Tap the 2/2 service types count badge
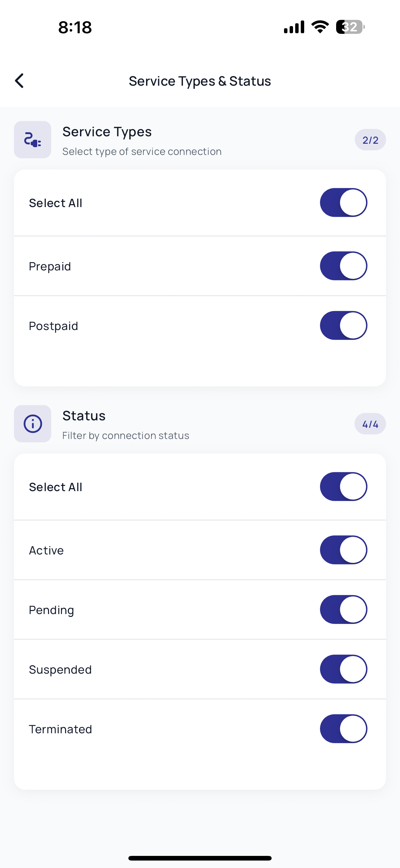 (x=370, y=140)
